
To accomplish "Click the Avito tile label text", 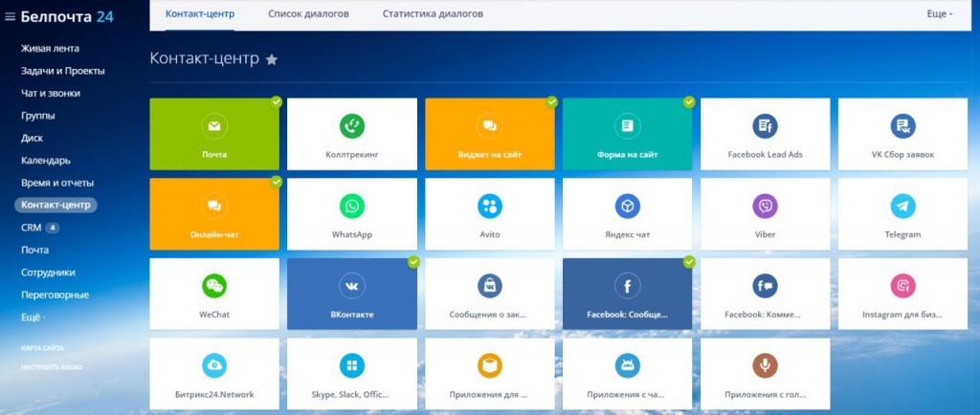I will (489, 234).
